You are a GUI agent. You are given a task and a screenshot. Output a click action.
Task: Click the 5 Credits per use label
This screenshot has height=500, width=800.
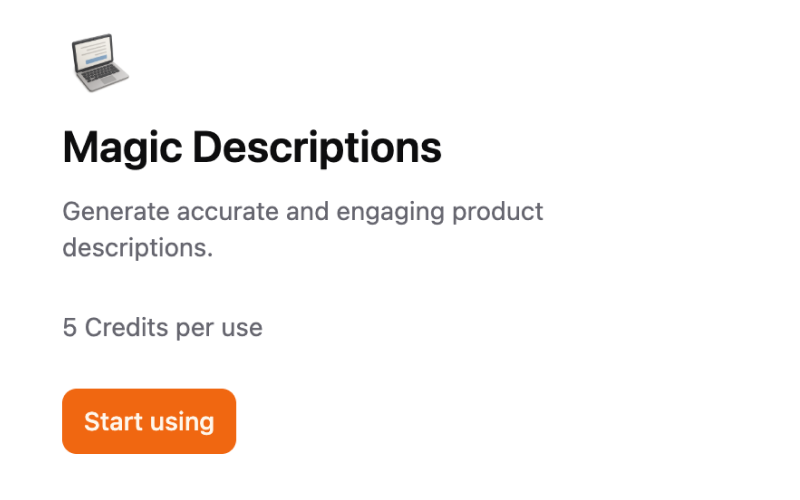[x=162, y=328]
